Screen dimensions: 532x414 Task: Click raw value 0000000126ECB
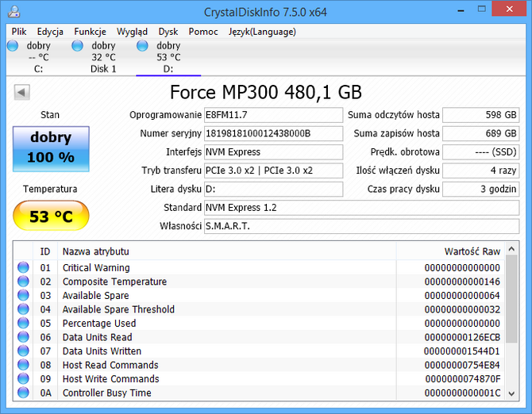coord(462,337)
